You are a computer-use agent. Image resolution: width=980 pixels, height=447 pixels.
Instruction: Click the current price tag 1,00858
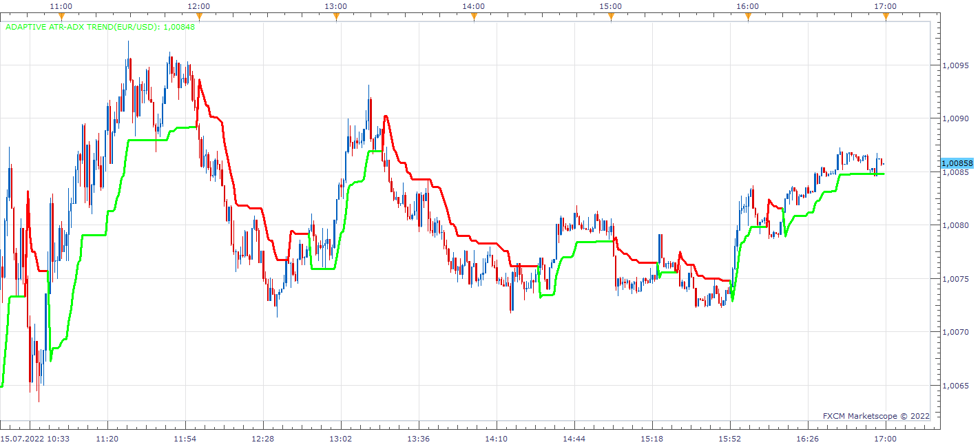pos(957,163)
